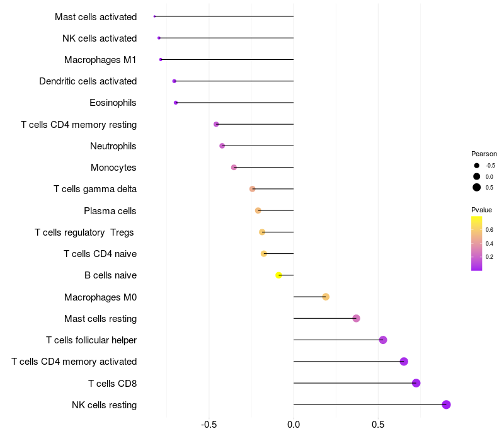Click the Eosinophils axis label
The image size is (504, 441).
point(113,103)
